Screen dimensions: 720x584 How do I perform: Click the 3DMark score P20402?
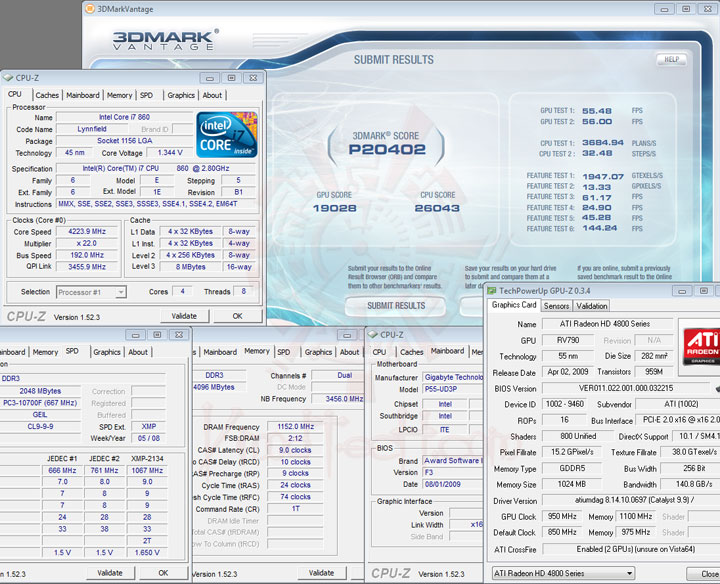387,150
